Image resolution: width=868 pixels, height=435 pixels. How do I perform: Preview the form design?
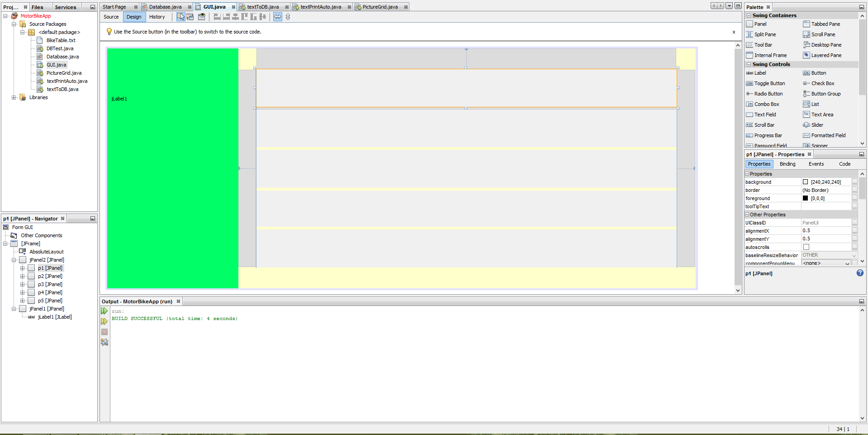tap(201, 17)
